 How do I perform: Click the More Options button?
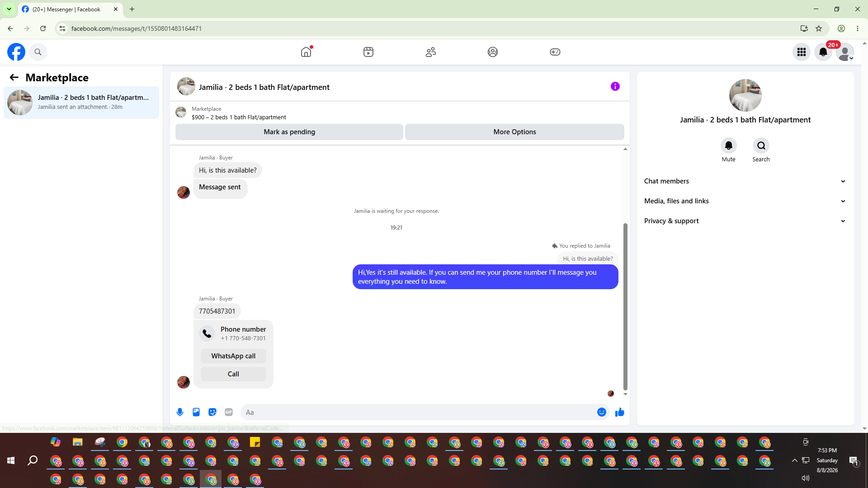point(514,132)
